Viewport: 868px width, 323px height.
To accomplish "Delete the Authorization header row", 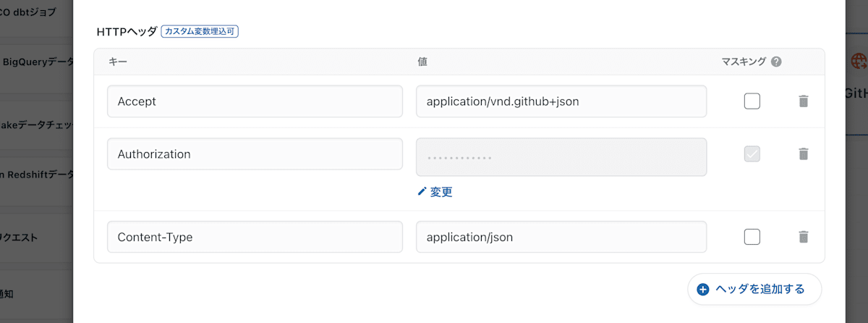I will pos(803,154).
